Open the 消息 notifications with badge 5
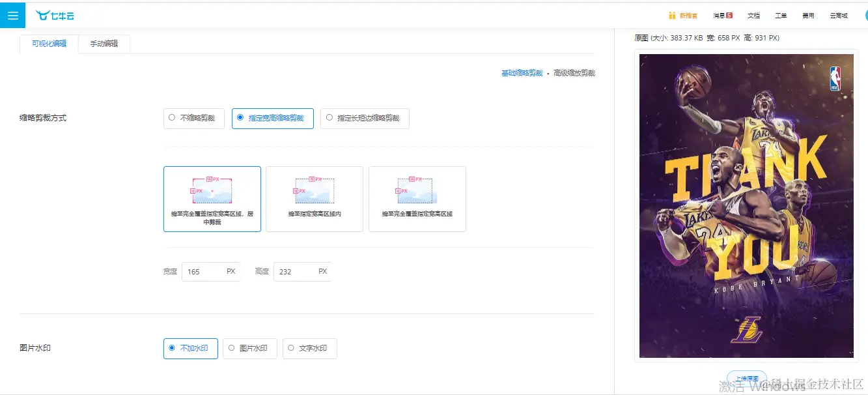Screen dimensions: 868x395 [723, 16]
